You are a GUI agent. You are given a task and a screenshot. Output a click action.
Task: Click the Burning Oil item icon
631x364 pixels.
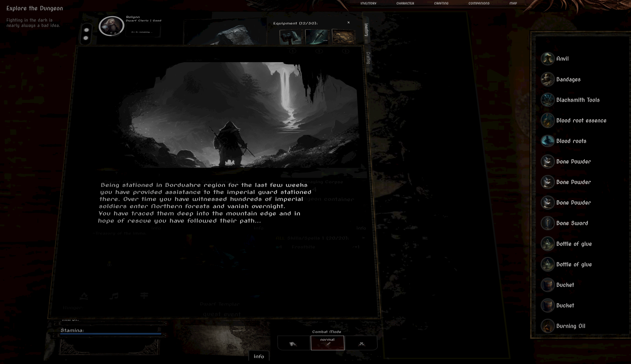[547, 326]
